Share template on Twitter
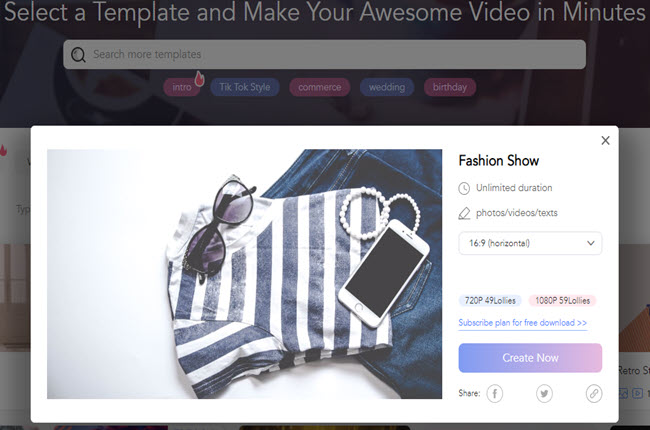Image resolution: width=650 pixels, height=430 pixels. click(x=544, y=393)
